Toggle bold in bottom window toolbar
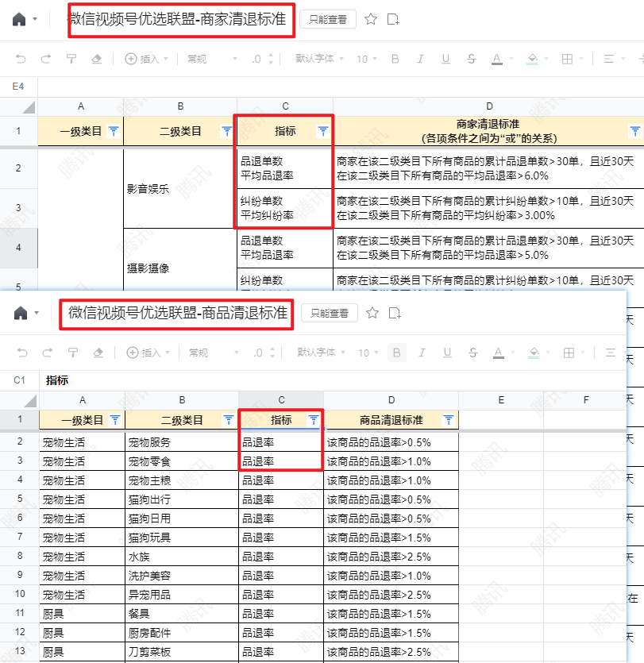This screenshot has width=644, height=663. pyautogui.click(x=396, y=353)
